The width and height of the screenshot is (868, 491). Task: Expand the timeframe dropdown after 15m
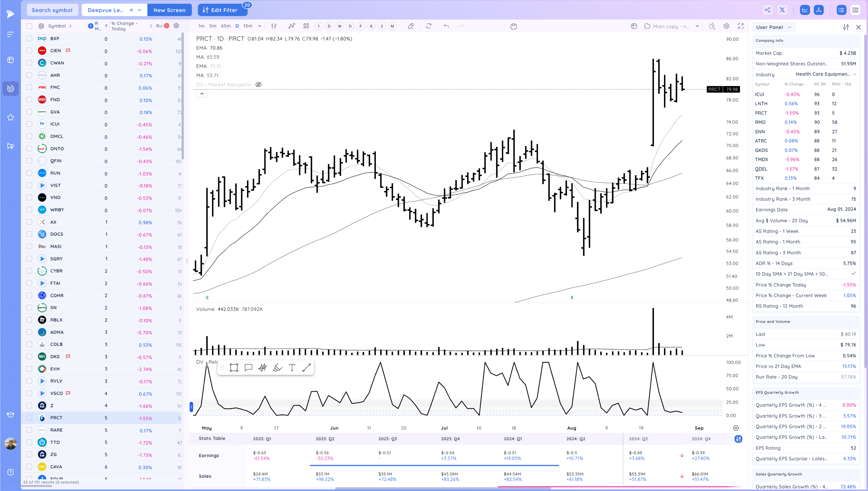tap(259, 26)
